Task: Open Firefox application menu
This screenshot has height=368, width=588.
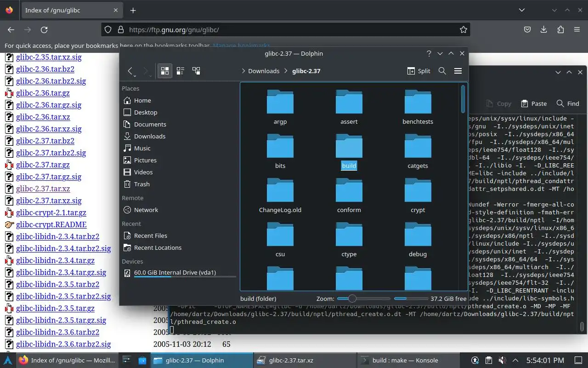Action: 577,29
